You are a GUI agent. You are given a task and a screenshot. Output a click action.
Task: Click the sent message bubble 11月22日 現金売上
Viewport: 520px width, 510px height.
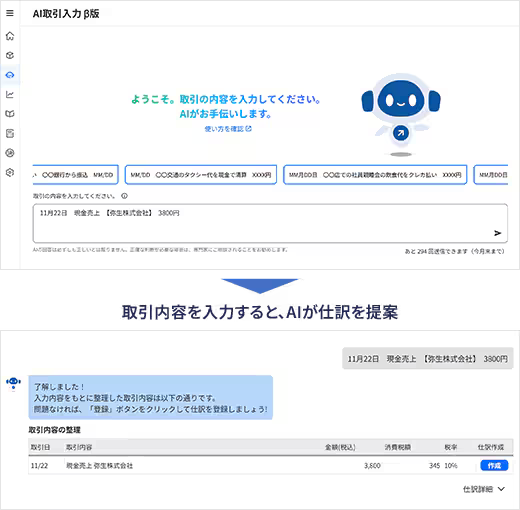[x=428, y=358]
